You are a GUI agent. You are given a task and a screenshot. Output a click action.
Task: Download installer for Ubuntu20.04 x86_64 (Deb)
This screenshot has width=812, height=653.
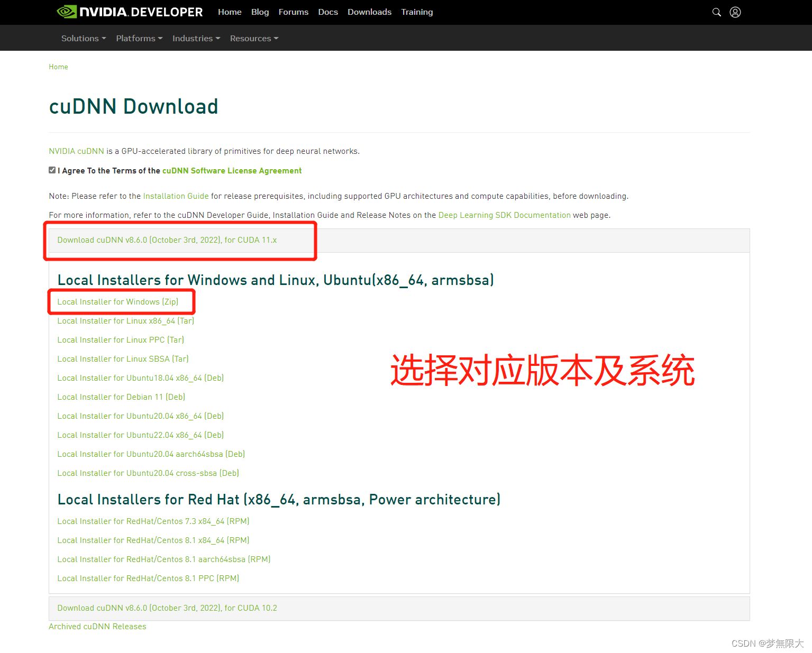click(x=141, y=416)
